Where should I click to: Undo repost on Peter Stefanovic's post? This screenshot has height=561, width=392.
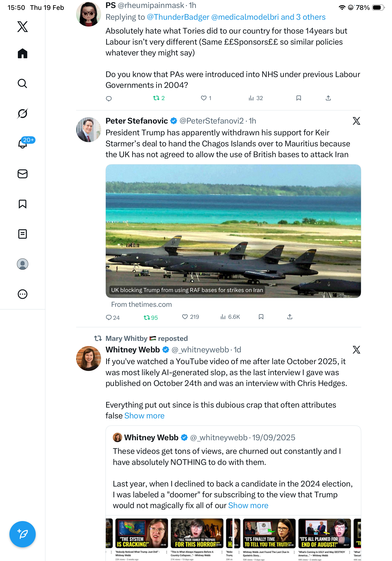tap(147, 318)
